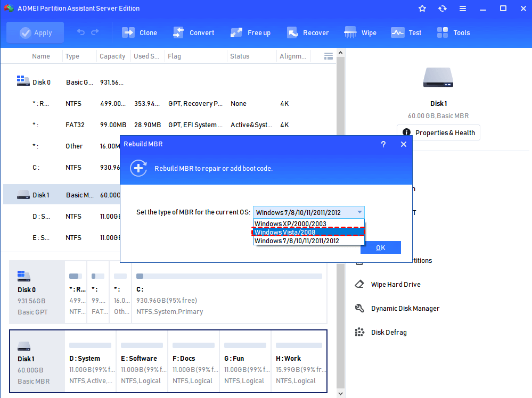Image resolution: width=532 pixels, height=398 pixels.
Task: Select Disk 0 block in disk map
Action: click(37, 292)
